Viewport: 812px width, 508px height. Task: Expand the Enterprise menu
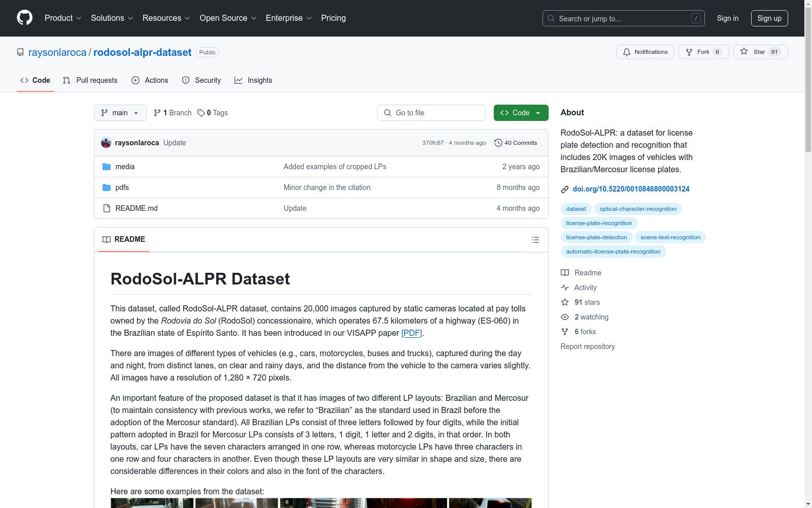(x=289, y=18)
